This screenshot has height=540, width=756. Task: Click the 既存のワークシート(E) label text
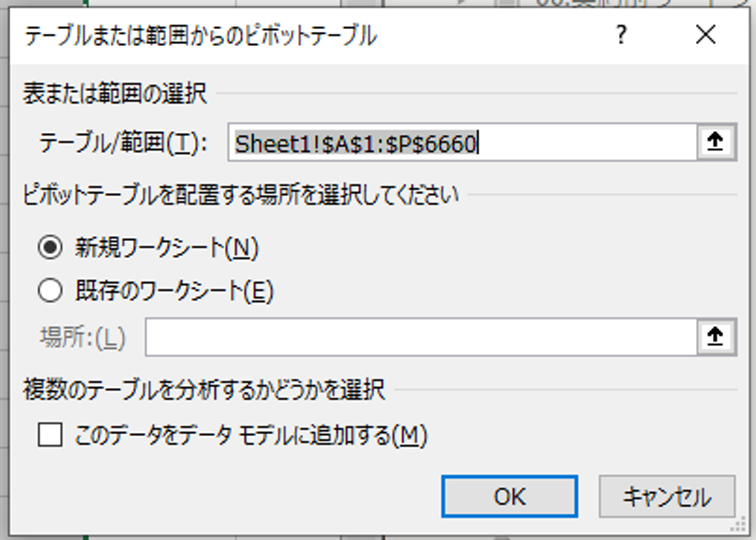coord(174,291)
